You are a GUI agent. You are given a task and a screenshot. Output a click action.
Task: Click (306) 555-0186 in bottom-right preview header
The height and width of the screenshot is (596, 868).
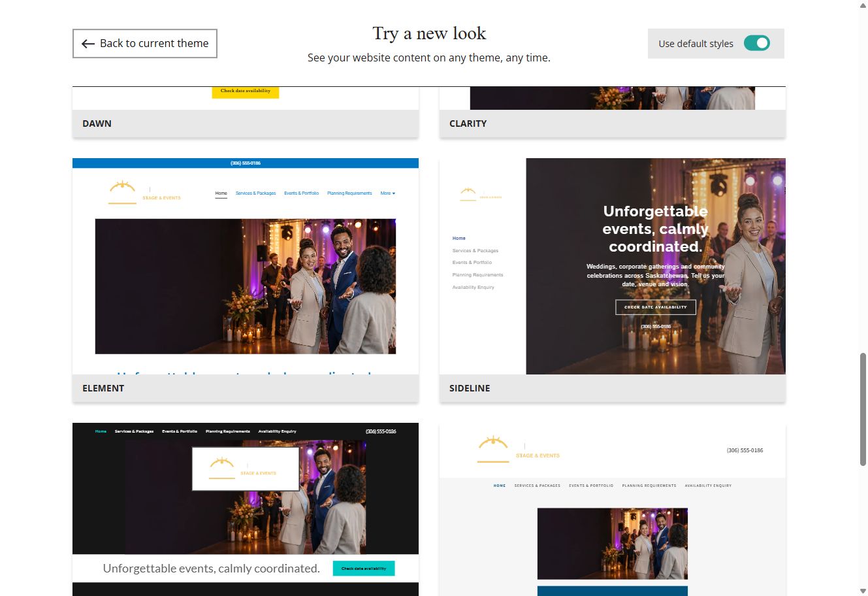point(745,451)
